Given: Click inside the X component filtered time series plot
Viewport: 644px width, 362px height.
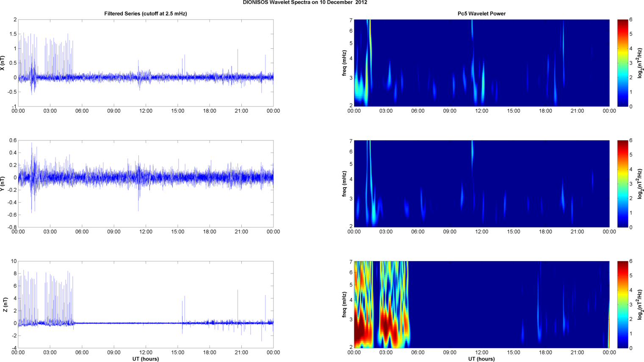Looking at the screenshot, I should pyautogui.click(x=146, y=63).
